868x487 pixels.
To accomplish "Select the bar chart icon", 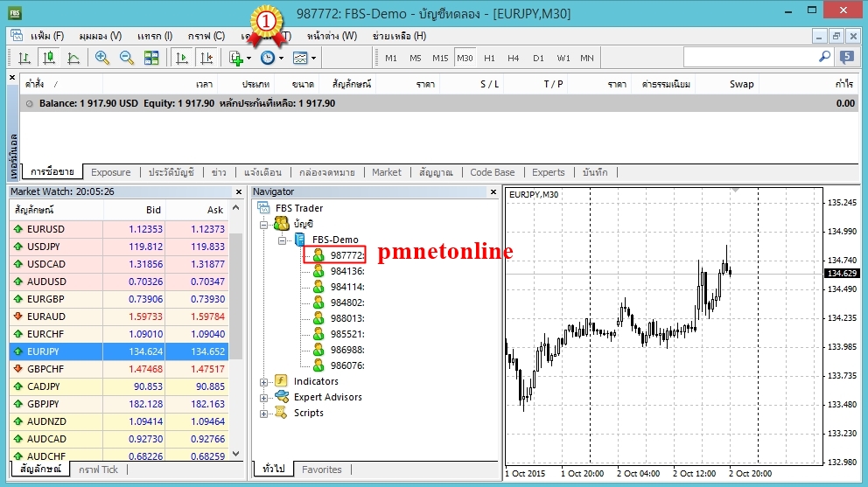I will coord(24,58).
